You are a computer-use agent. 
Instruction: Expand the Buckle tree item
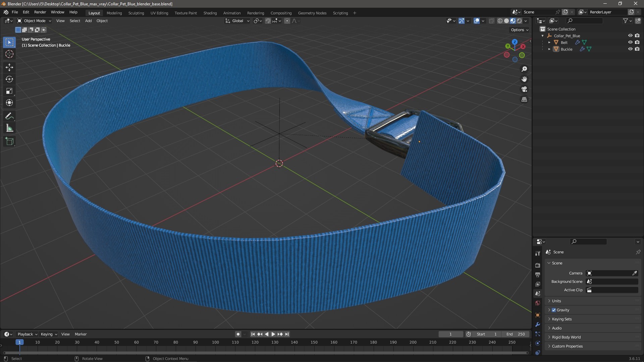pyautogui.click(x=549, y=49)
